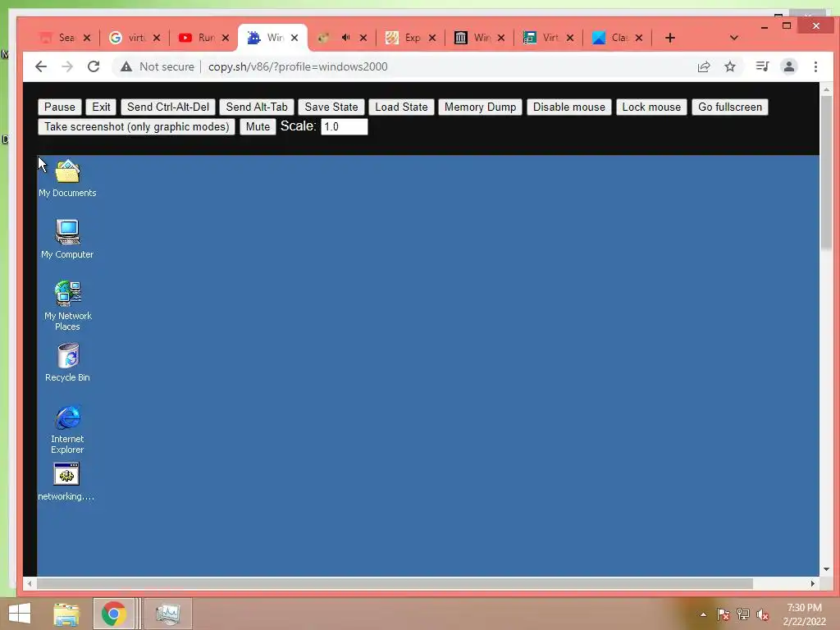Mute the tab playing audio
Image resolution: width=840 pixels, height=630 pixels.
pyautogui.click(x=345, y=38)
